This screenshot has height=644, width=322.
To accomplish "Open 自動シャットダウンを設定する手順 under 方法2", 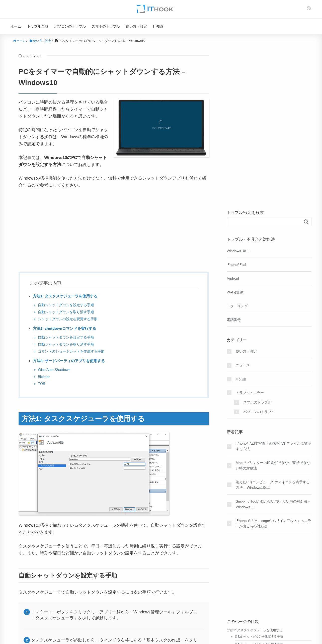I will click(x=66, y=337).
